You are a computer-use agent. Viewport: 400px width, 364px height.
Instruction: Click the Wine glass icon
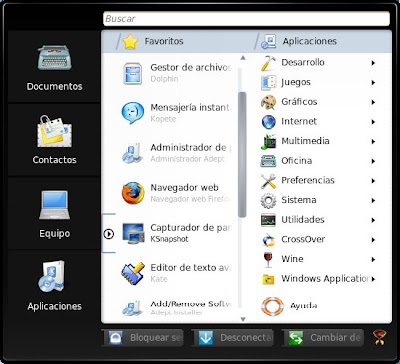pyautogui.click(x=268, y=260)
